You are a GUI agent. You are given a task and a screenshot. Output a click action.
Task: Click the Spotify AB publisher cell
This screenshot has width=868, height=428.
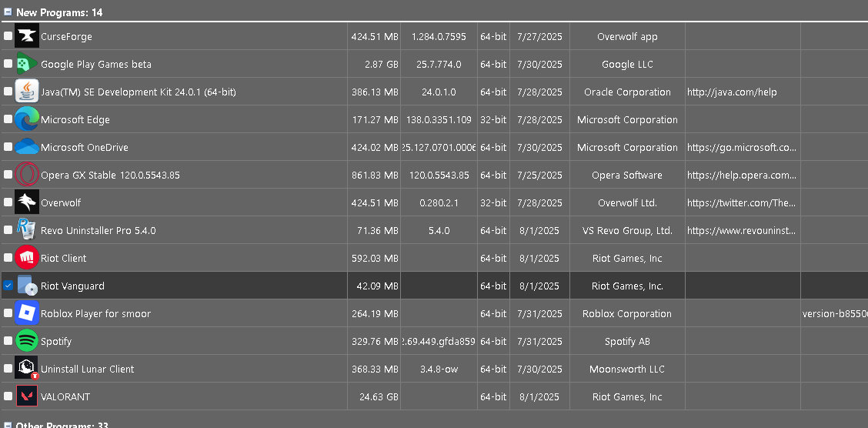click(x=627, y=341)
